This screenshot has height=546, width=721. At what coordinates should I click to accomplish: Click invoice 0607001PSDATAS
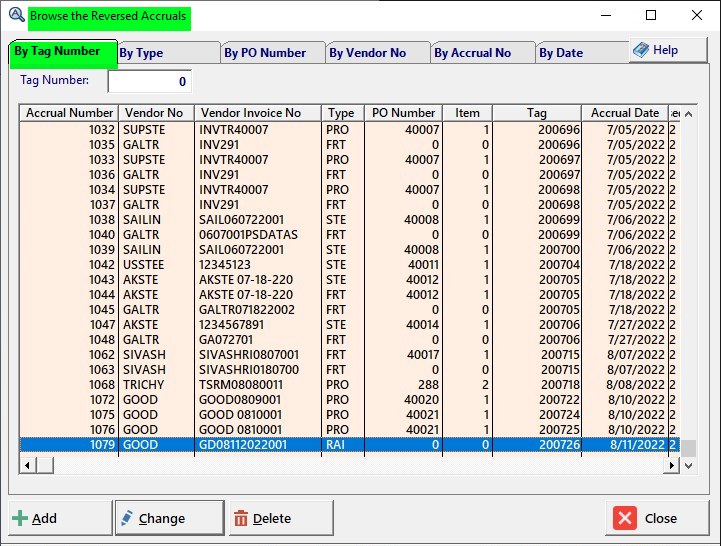click(x=248, y=235)
